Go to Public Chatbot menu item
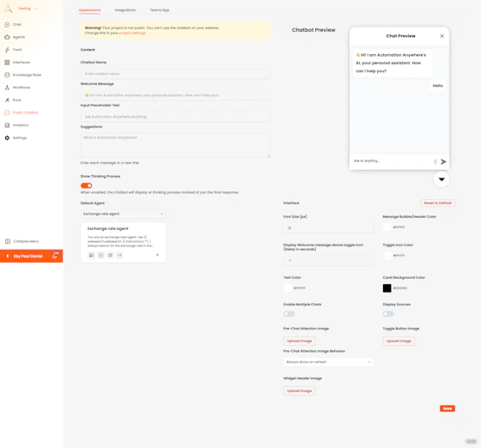Image resolution: width=481 pixels, height=448 pixels. (x=26, y=112)
